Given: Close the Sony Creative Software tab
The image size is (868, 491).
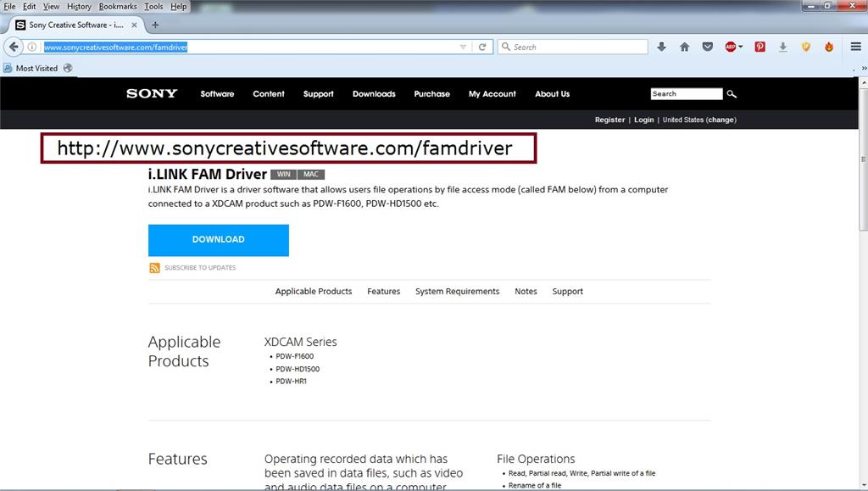Looking at the screenshot, I should pos(134,25).
